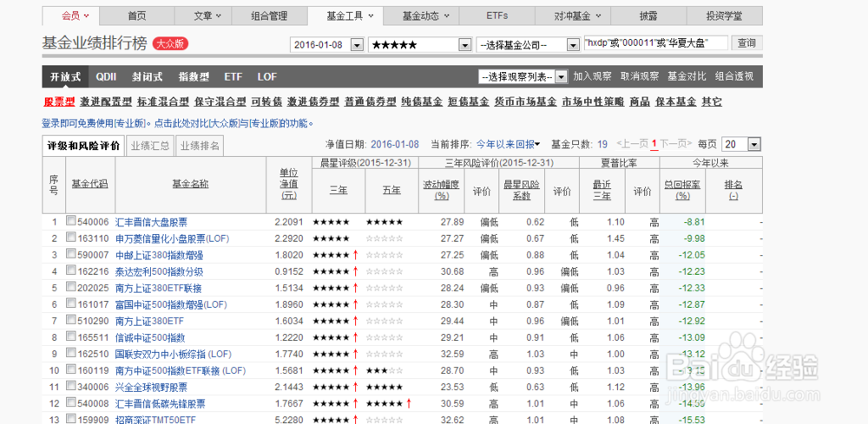This screenshot has height=424, width=868.
Task: Click 加入观察 button
Action: tap(592, 77)
